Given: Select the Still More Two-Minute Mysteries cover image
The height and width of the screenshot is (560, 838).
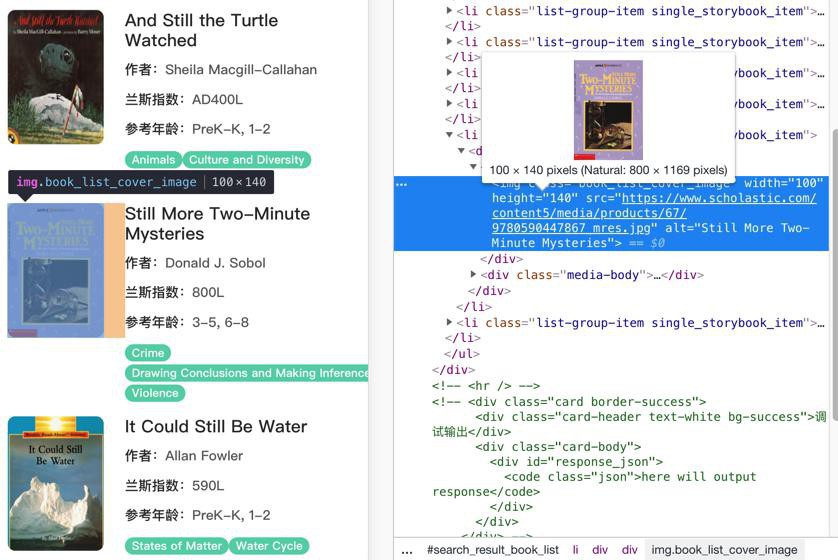Looking at the screenshot, I should 56,270.
